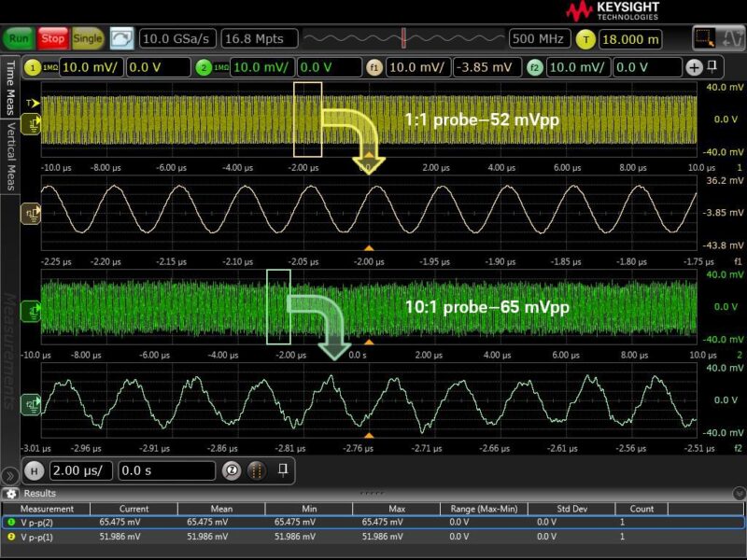
Task: Open the Time Meas side tab
Action: 10,89
